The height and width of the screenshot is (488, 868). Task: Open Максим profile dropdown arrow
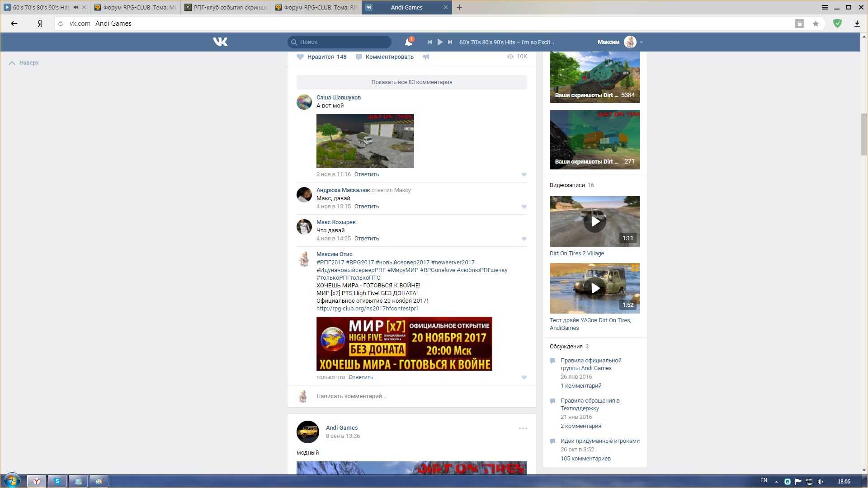coord(642,42)
